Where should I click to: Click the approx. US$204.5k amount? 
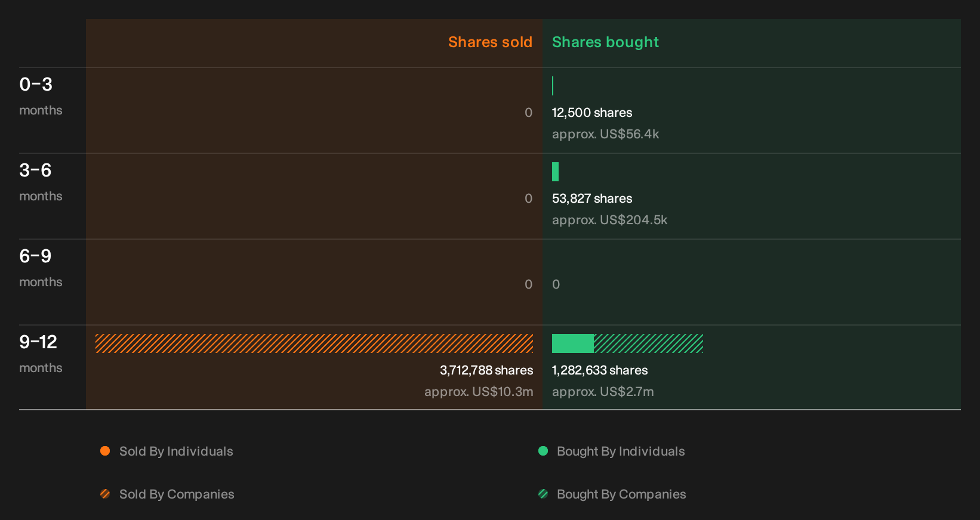point(610,220)
